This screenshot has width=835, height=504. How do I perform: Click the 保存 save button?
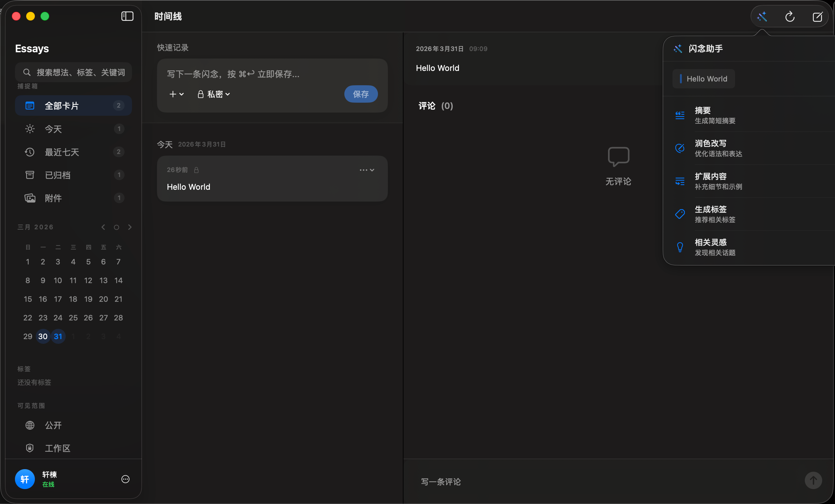tap(361, 94)
